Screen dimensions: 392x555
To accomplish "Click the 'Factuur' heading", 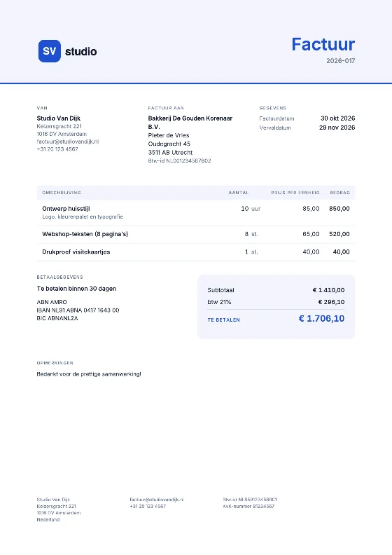I will coord(323,45).
